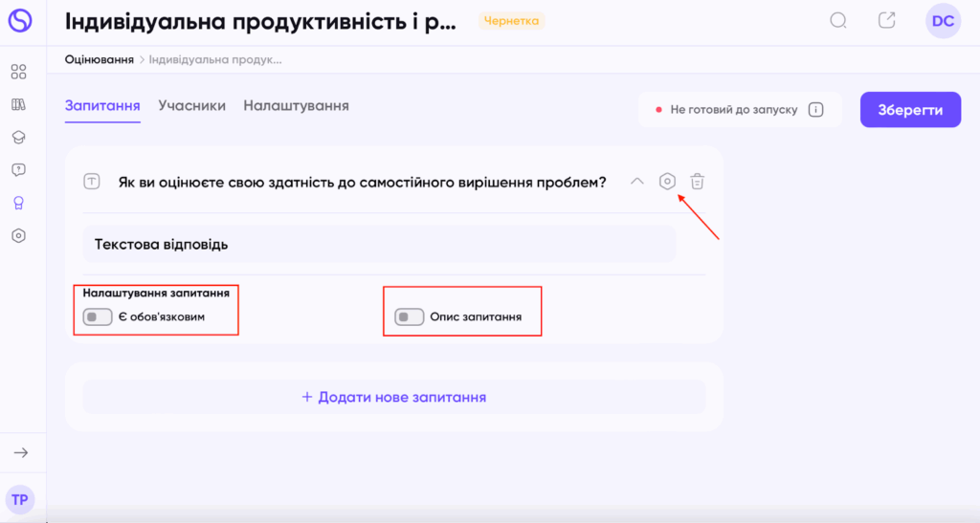Image resolution: width=980 pixels, height=523 pixels.
Task: Enable the "Опис запитання" switch
Action: point(409,316)
